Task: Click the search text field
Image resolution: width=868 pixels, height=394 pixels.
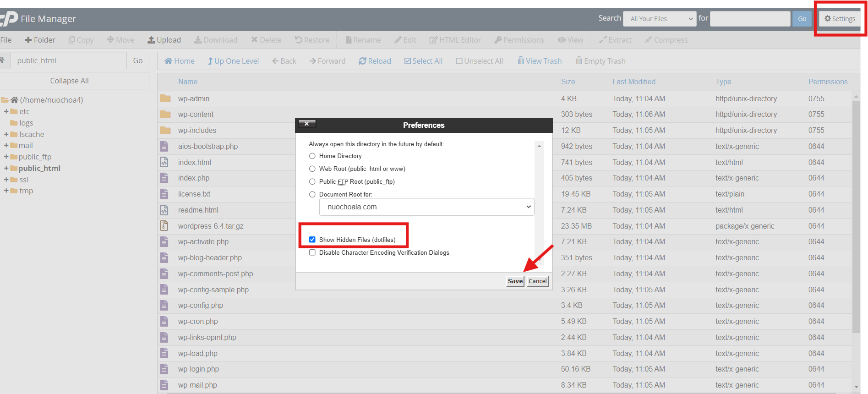Action: (x=750, y=19)
